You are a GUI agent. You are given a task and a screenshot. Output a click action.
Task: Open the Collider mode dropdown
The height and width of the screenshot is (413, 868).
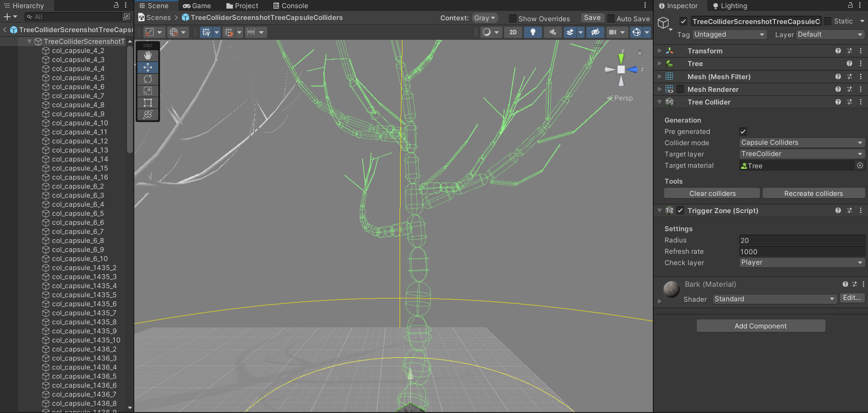click(802, 142)
